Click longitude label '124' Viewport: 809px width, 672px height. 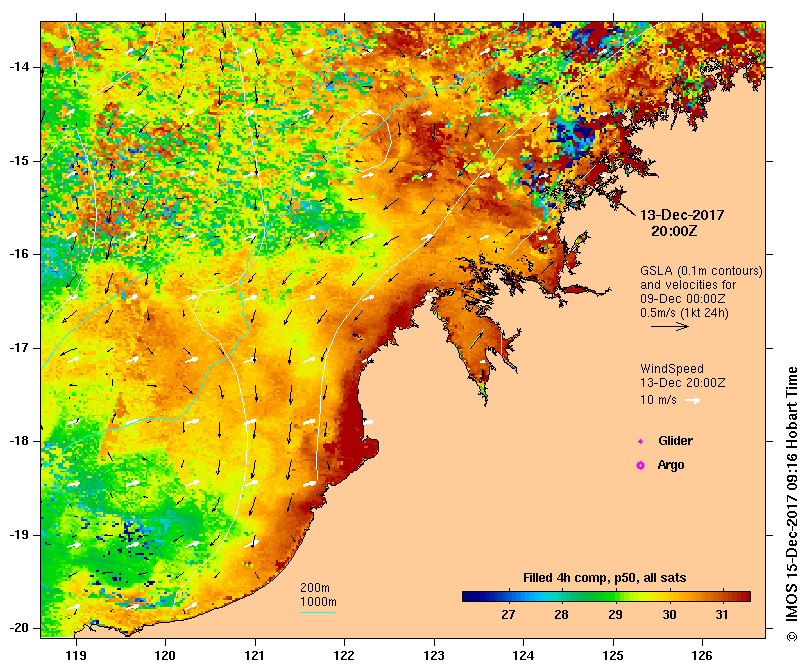tap(523, 655)
